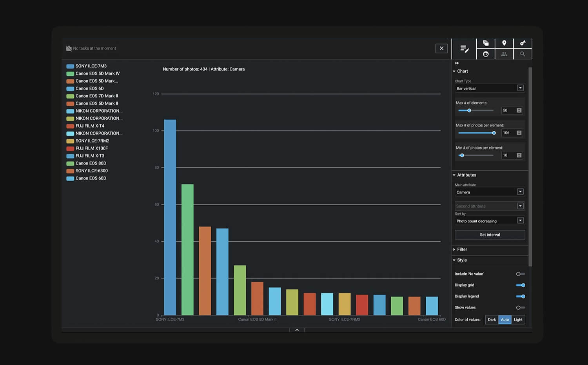Click the no tasks status icon
The width and height of the screenshot is (588, 365).
69,48
